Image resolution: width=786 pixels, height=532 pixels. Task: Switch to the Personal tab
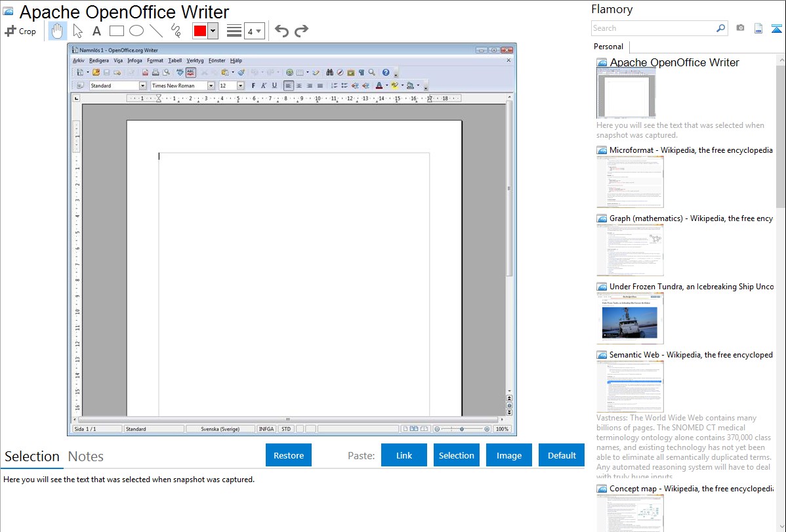609,47
